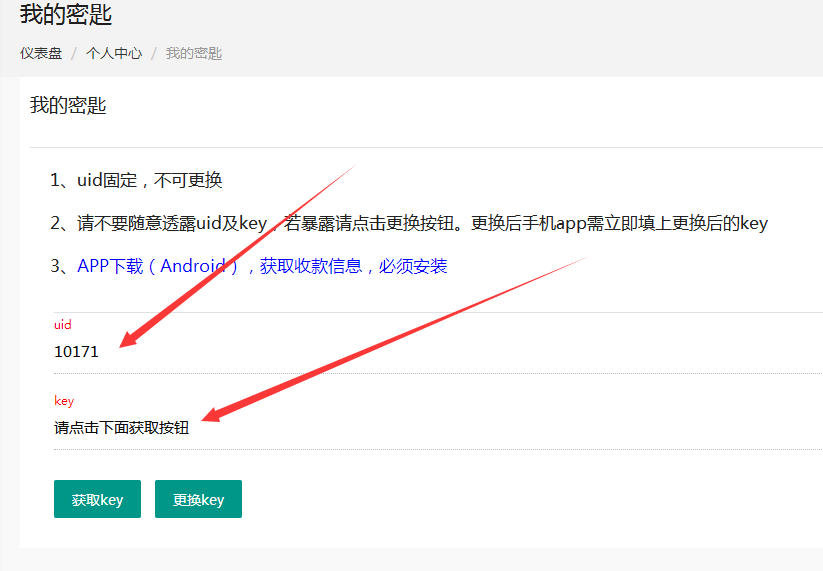
Task: Focus the key input with 请点击下面获取按钮
Action: (400, 428)
